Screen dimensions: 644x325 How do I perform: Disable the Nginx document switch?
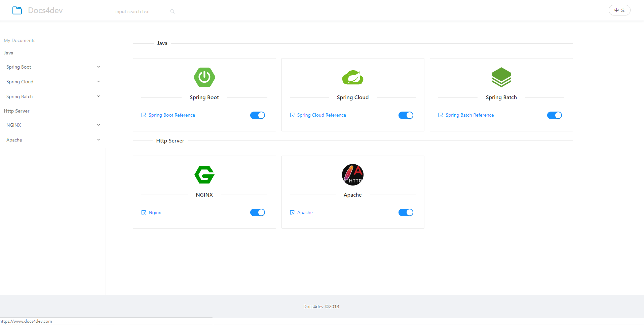point(258,212)
